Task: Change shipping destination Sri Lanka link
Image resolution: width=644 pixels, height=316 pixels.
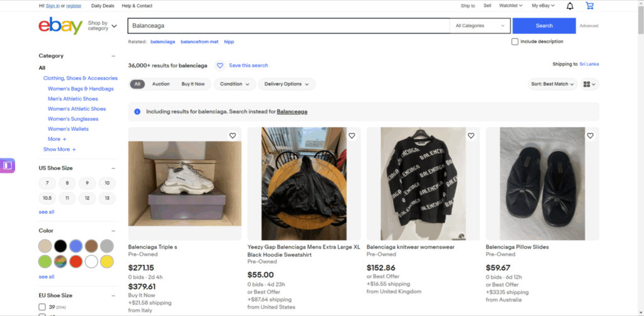Action: coord(589,64)
